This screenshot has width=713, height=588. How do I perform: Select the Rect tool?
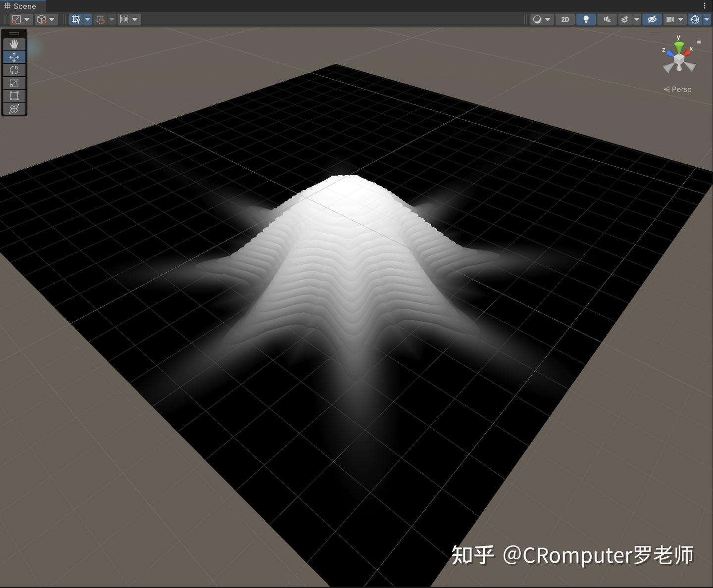14,96
